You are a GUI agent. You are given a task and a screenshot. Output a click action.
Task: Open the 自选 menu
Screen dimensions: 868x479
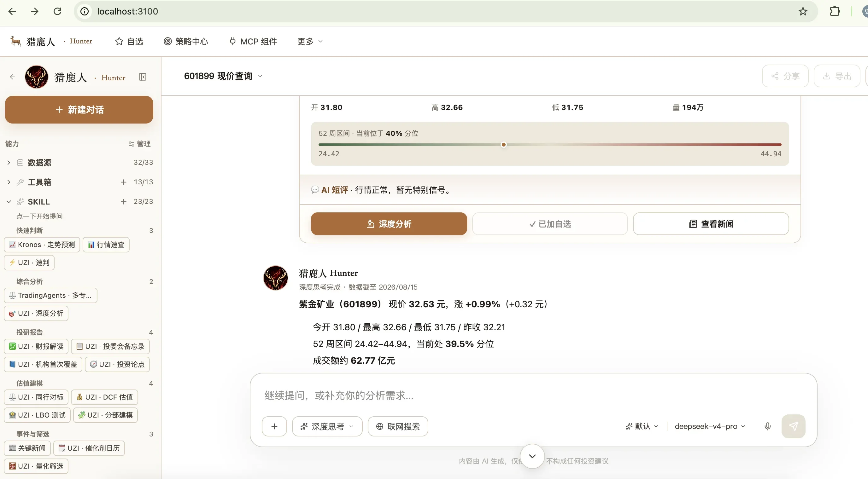coord(129,41)
